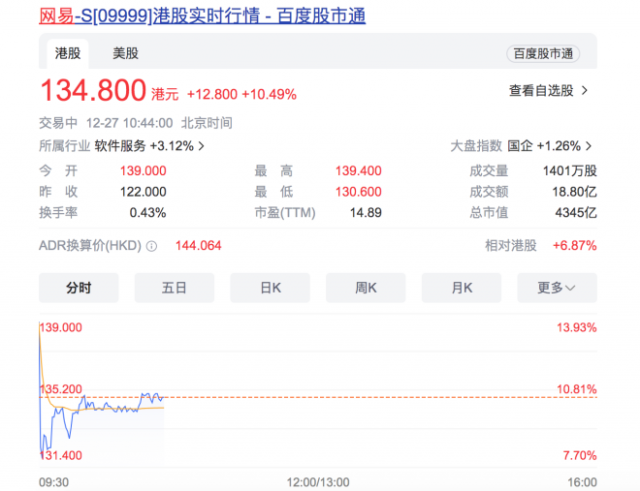Viewport: 640px width, 491px height.
Task: Click the percent change +10.49%
Action: tap(269, 94)
